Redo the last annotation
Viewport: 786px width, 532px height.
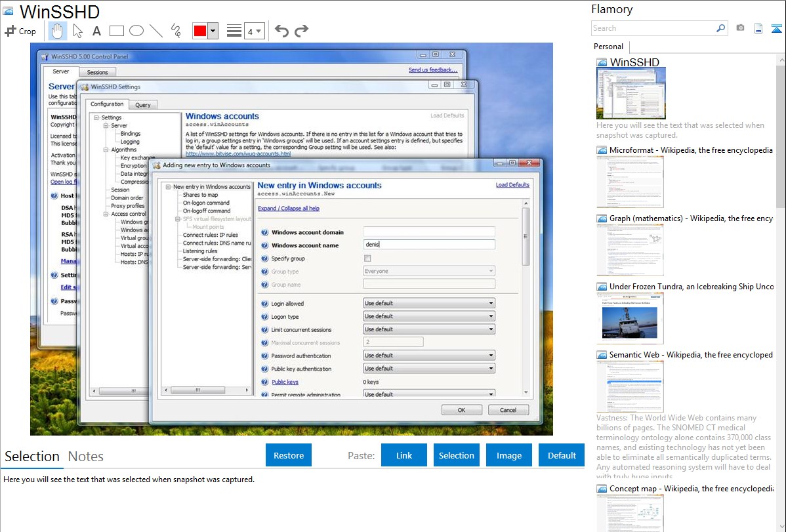click(301, 31)
